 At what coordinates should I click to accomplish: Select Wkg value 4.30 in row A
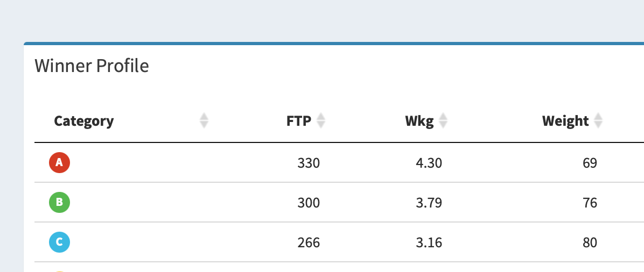(429, 163)
